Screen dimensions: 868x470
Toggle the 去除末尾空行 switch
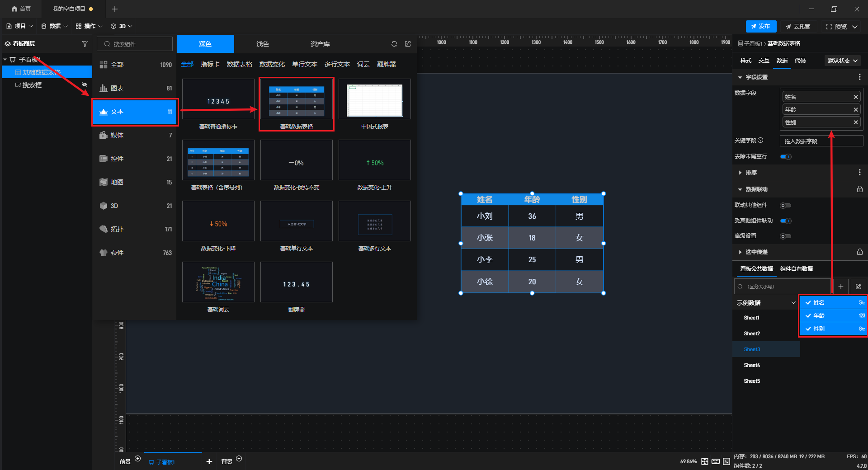786,157
